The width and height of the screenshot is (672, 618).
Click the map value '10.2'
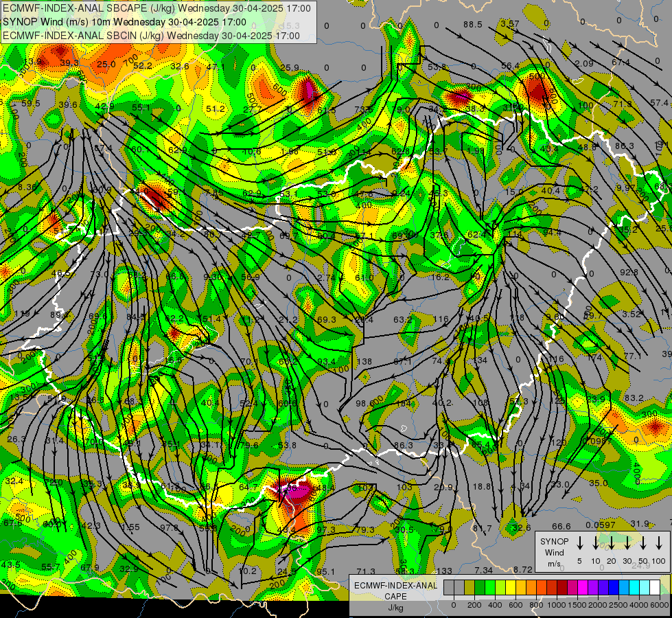pyautogui.click(x=247, y=571)
